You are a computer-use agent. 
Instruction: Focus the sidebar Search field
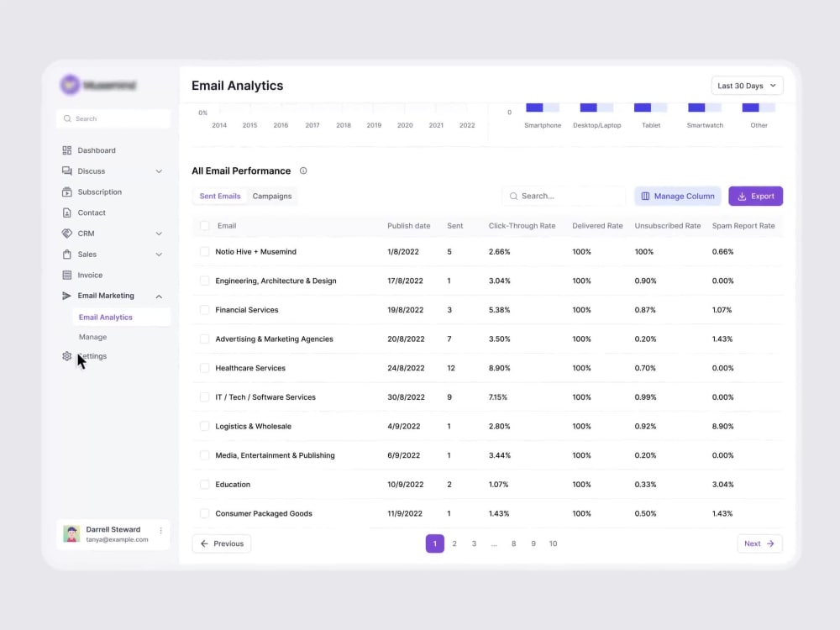[x=113, y=119]
